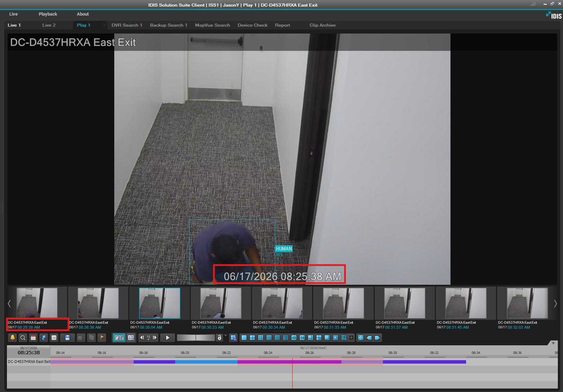Select the single-screen layout icon

pyautogui.click(x=244, y=338)
